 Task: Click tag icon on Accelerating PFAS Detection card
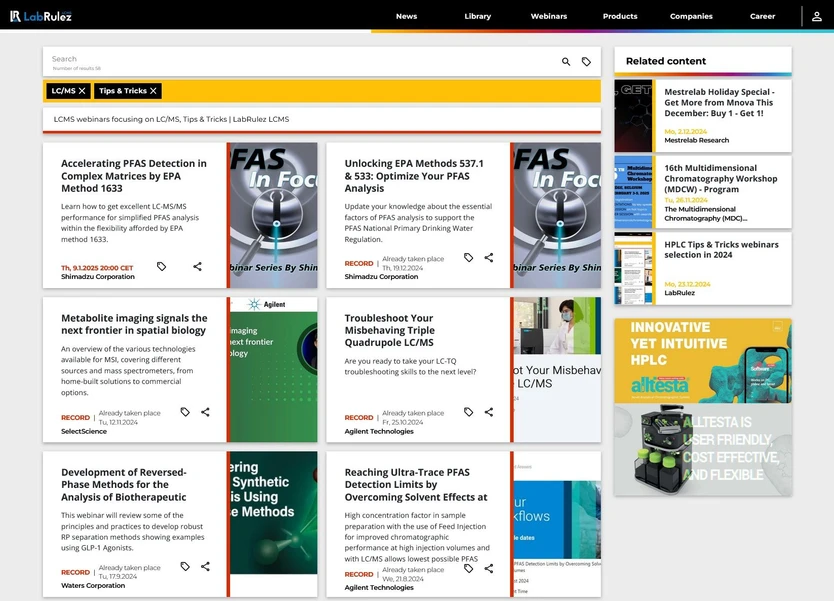162,266
